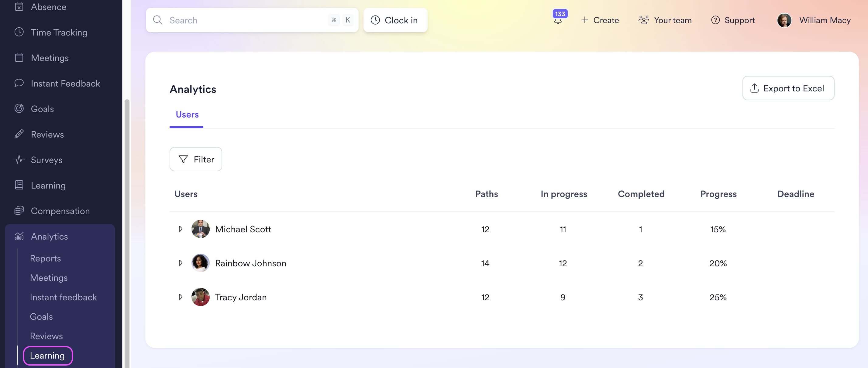Click the Time Tracking clock icon

[x=19, y=32]
